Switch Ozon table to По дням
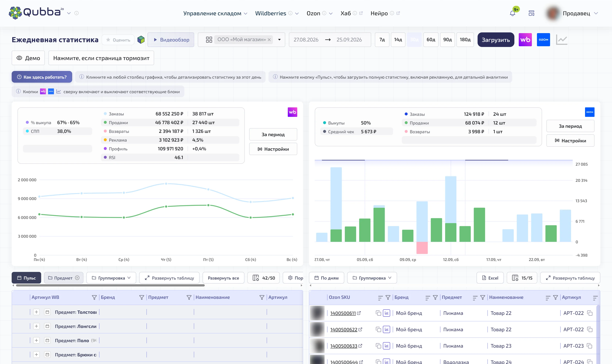This screenshot has width=612, height=364. [326, 278]
